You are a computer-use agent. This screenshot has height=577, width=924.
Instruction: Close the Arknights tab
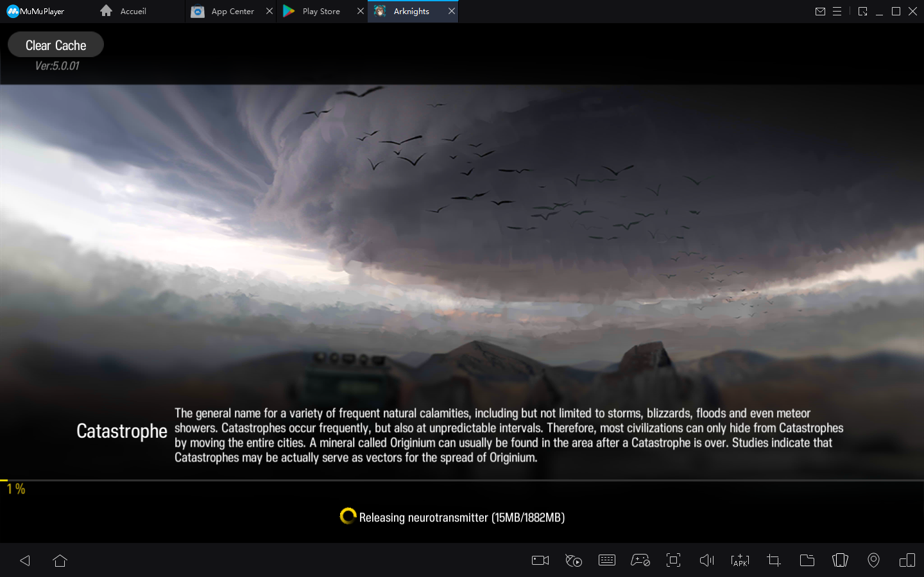pyautogui.click(x=452, y=11)
